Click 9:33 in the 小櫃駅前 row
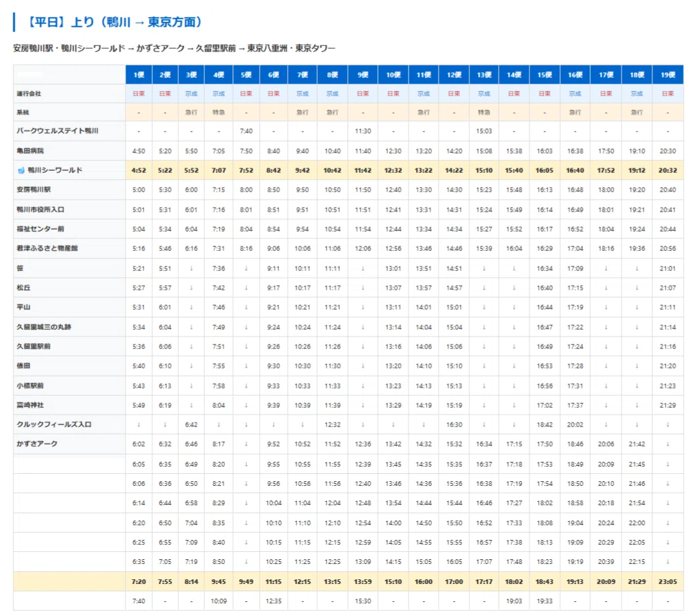The width and height of the screenshot is (695, 616). pos(274,386)
